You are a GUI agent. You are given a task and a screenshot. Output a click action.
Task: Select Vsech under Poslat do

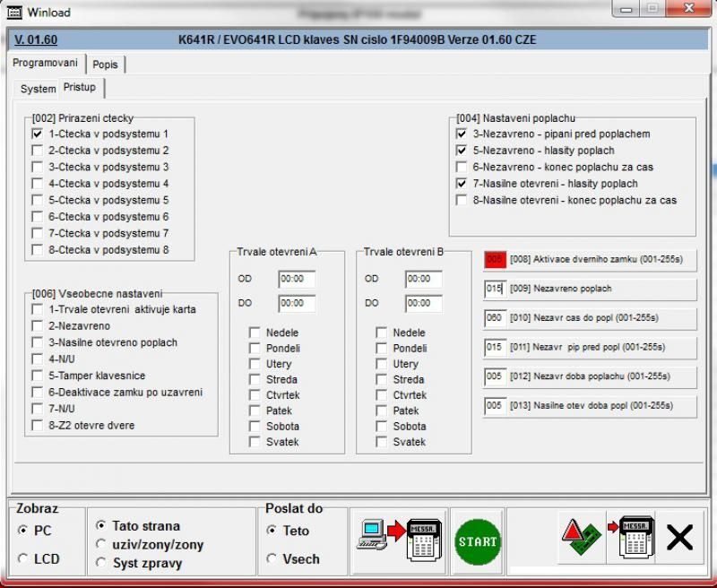coord(272,559)
